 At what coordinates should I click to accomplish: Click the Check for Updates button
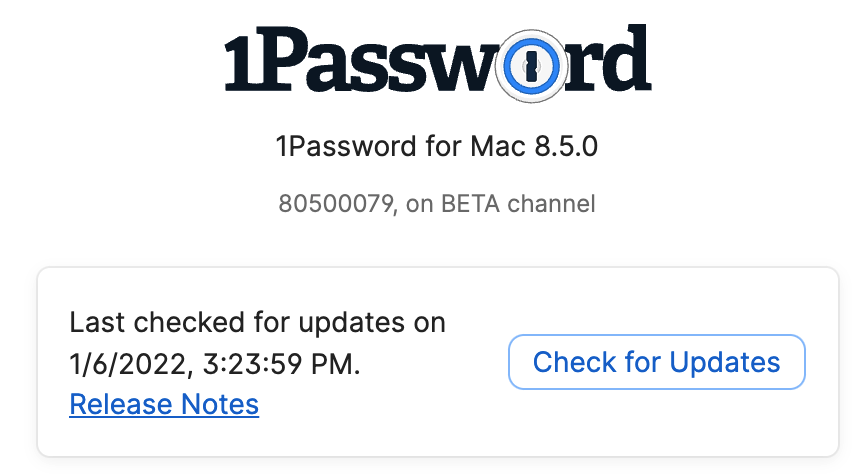pyautogui.click(x=657, y=361)
